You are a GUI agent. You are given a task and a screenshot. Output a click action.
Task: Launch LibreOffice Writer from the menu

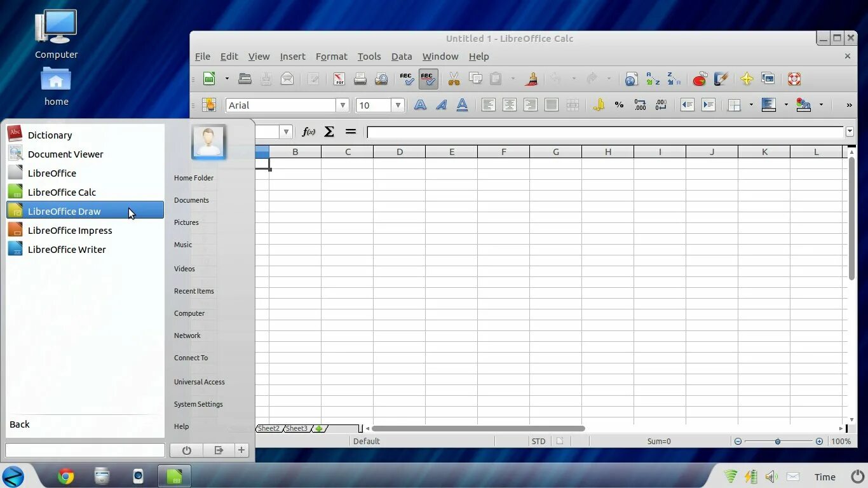(x=85, y=249)
